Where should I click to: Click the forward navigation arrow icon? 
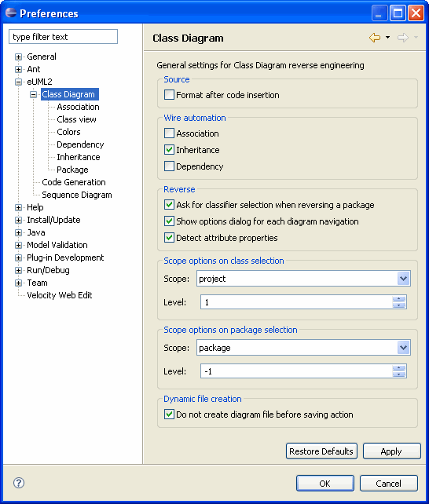coord(402,38)
